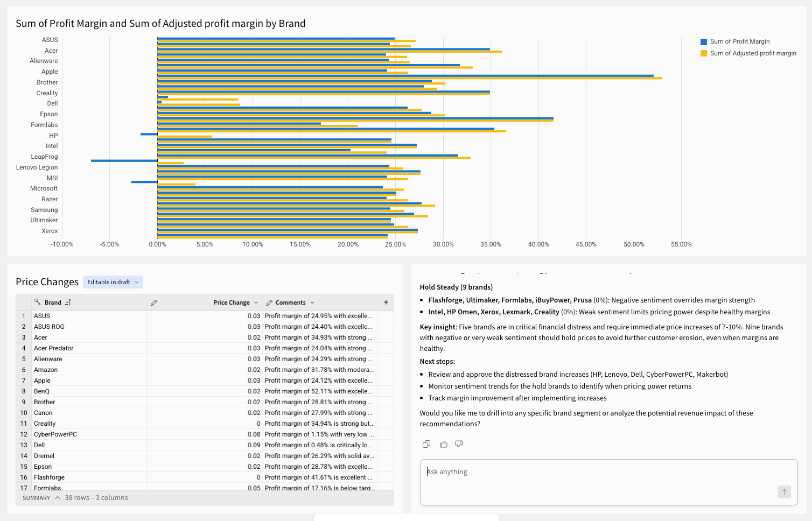Open the Comments column menu arrow
The height and width of the screenshot is (521, 812).
(x=312, y=302)
